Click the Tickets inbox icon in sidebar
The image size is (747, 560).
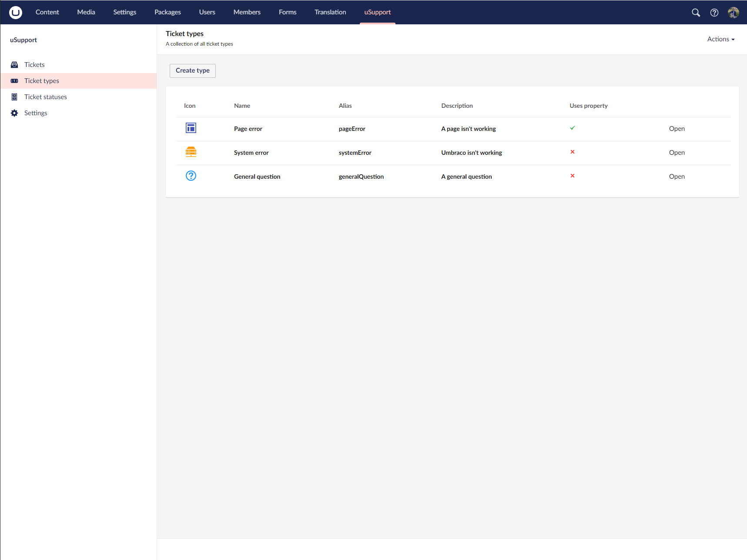(14, 65)
